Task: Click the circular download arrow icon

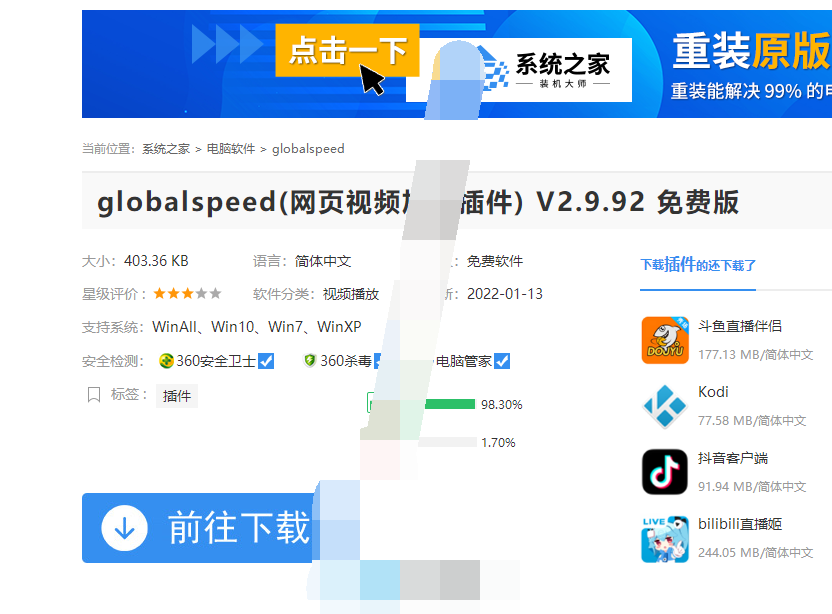Action: 125,528
